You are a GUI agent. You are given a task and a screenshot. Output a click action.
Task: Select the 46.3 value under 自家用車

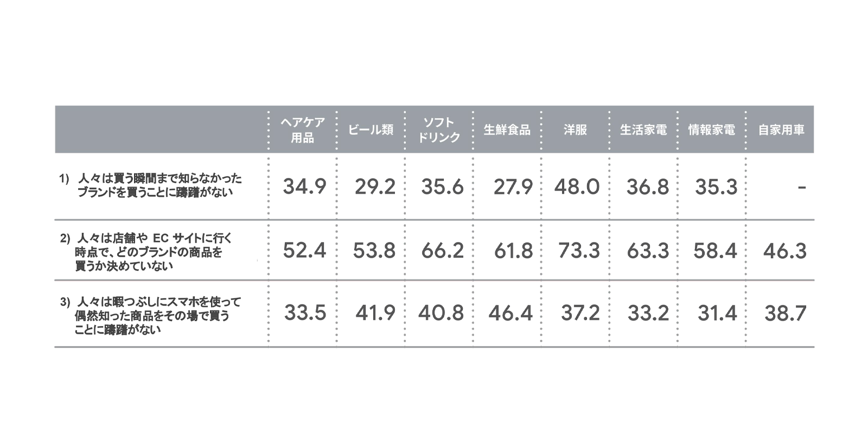coord(784,251)
